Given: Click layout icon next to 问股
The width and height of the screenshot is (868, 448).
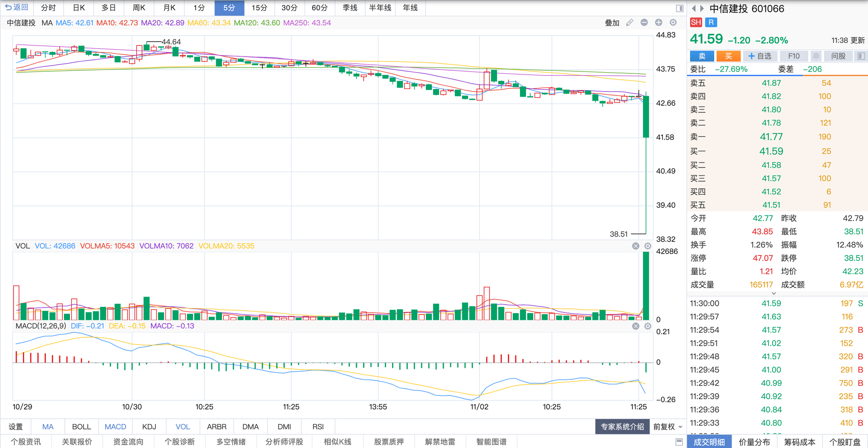Looking at the screenshot, I should click(x=861, y=56).
